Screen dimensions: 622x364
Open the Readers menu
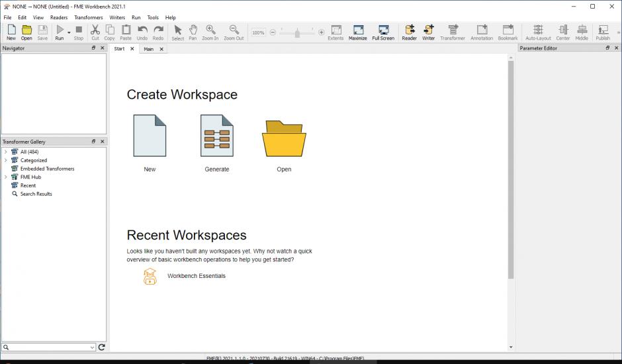(59, 17)
